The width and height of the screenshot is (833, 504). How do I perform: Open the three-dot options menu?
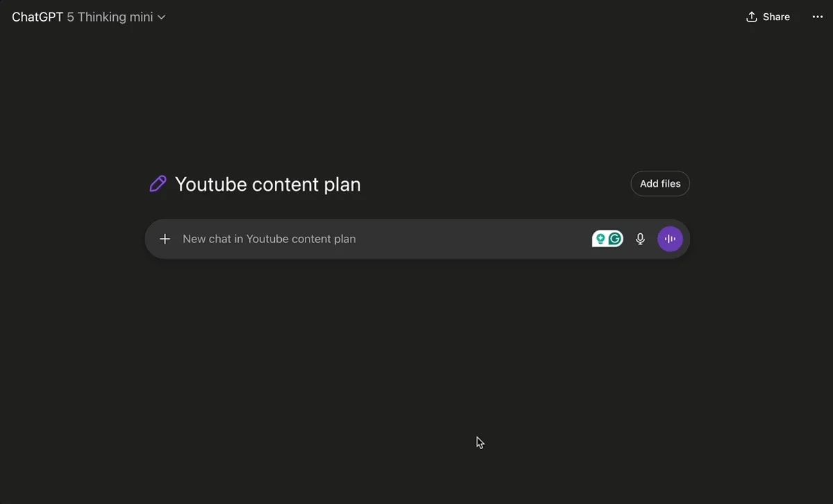tap(817, 17)
